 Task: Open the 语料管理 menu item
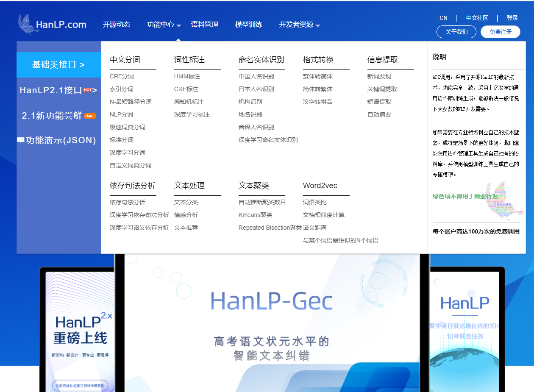coord(204,25)
